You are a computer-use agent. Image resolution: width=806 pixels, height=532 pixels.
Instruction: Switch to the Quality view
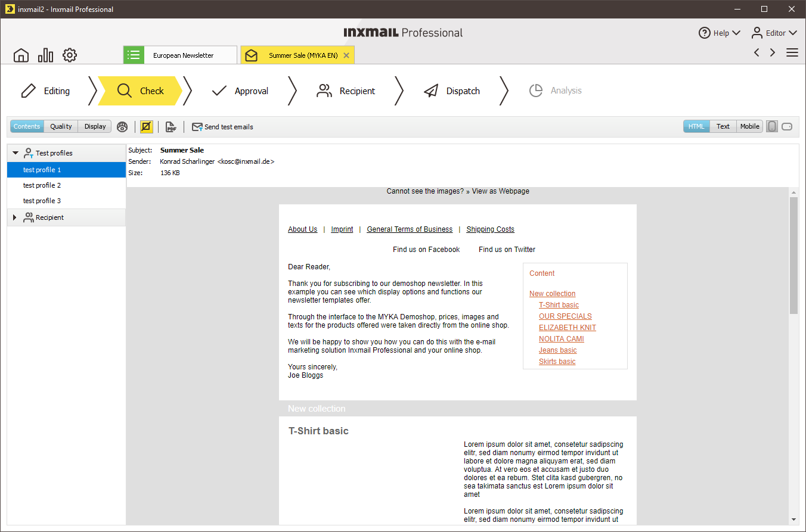pos(61,126)
